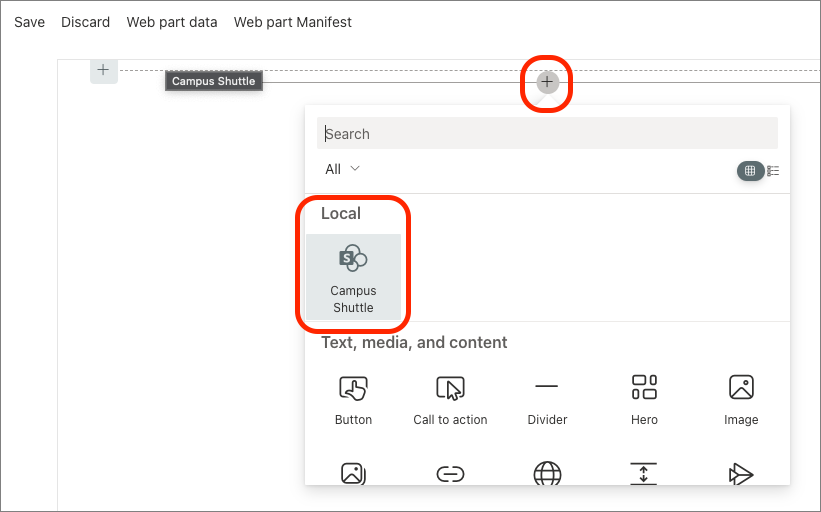Add the spacer web part icon

click(x=644, y=474)
